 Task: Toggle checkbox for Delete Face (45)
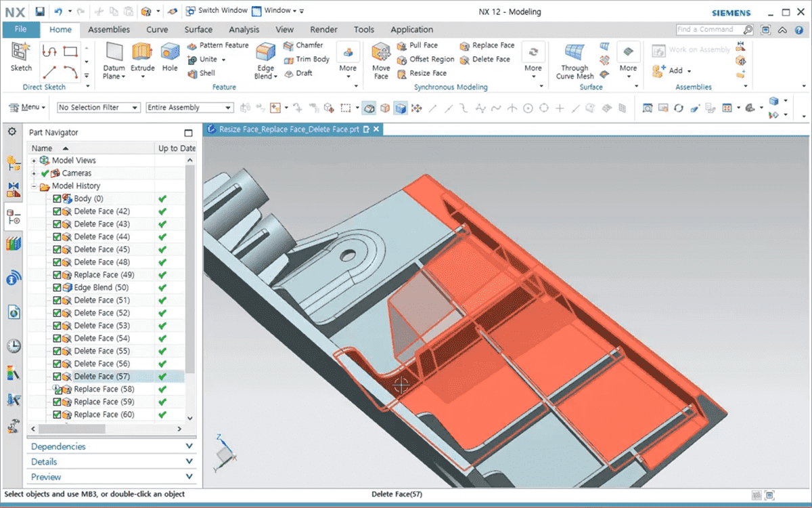[57, 249]
